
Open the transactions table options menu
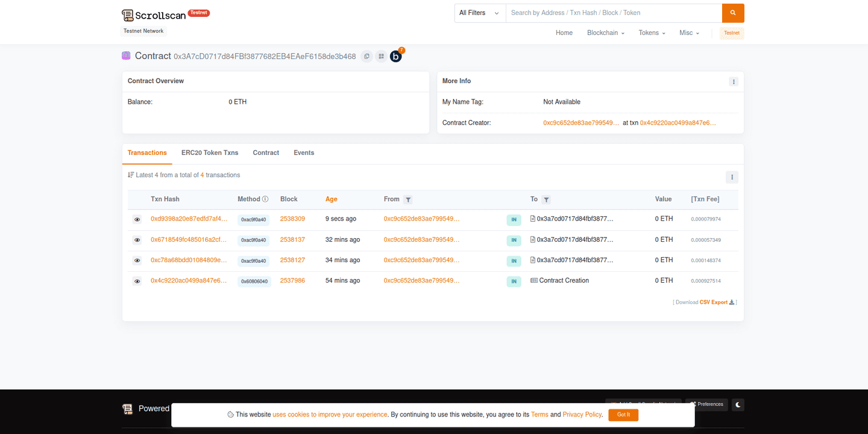[x=732, y=177]
